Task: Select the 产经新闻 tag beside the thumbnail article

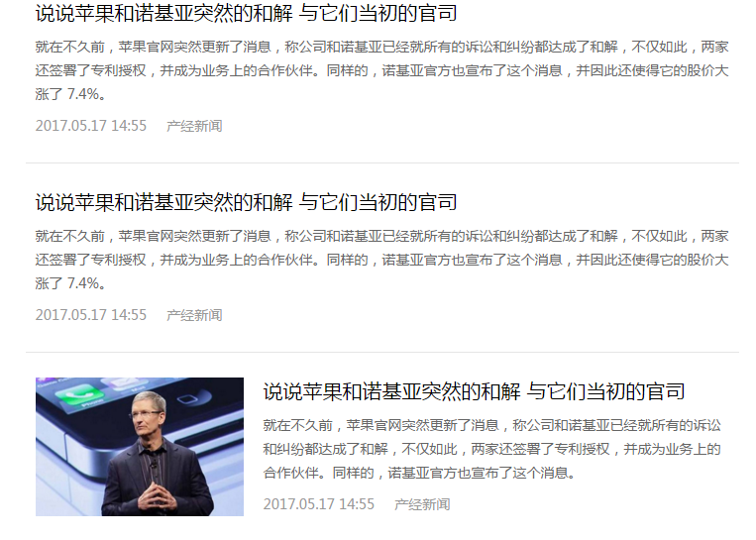Action: [x=422, y=504]
